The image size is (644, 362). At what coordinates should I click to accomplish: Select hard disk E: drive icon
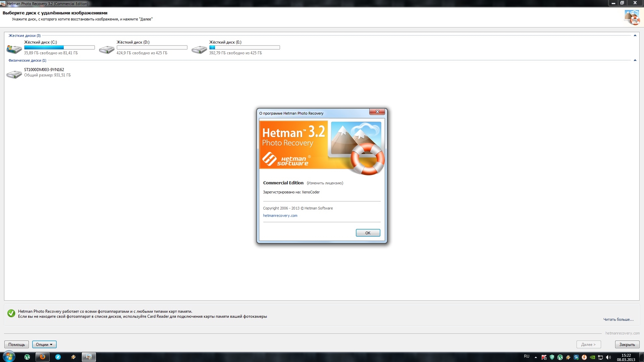[x=199, y=50]
